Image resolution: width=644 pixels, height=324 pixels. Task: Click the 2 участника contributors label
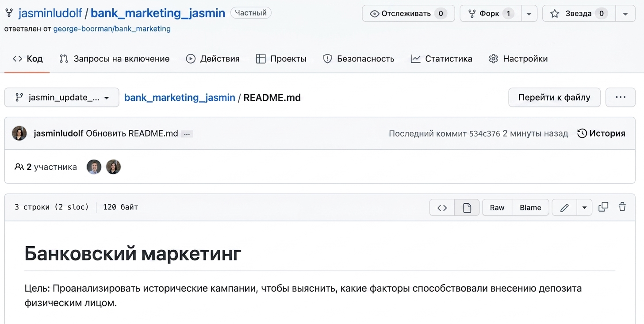coord(46,167)
